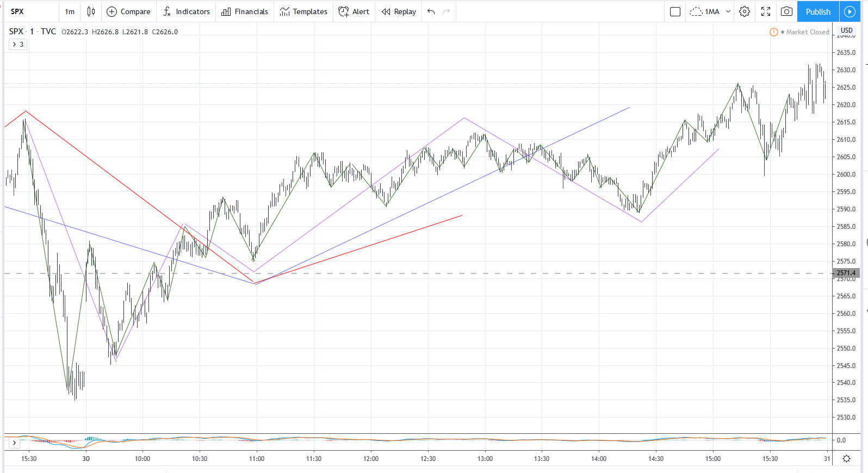Open the Financials panel

pos(245,11)
